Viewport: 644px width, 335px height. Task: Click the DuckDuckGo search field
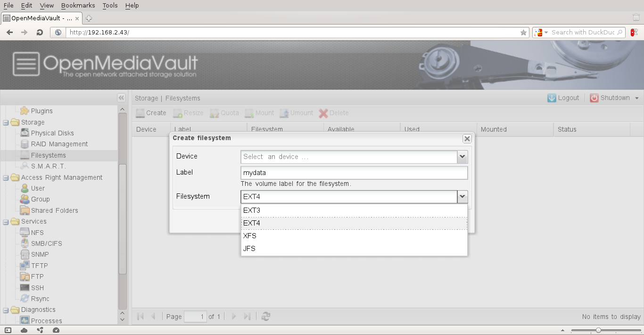[584, 33]
